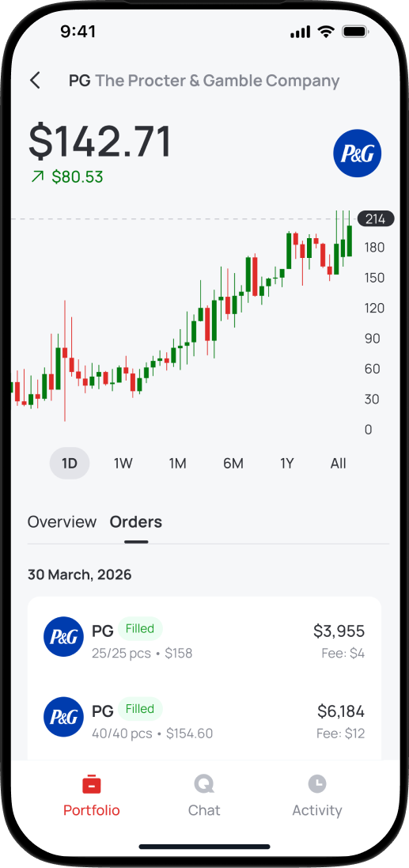The height and width of the screenshot is (868, 409).
Task: Choose the 6M chart range
Action: pyautogui.click(x=233, y=464)
